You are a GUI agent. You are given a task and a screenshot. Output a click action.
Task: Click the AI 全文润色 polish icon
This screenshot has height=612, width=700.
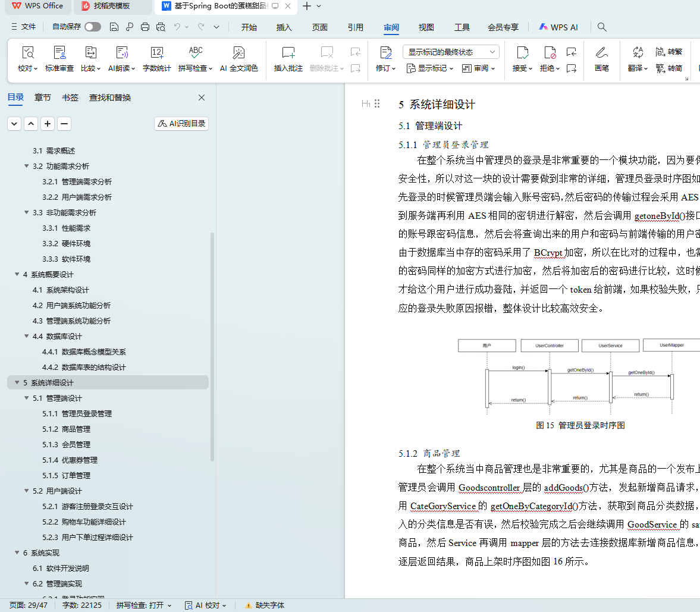click(238, 54)
